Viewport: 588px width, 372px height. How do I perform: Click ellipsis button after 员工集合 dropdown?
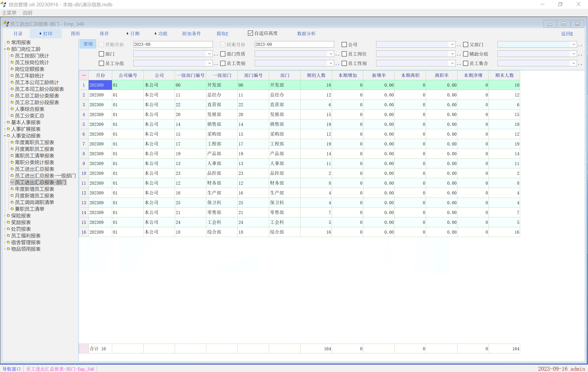coord(580,64)
